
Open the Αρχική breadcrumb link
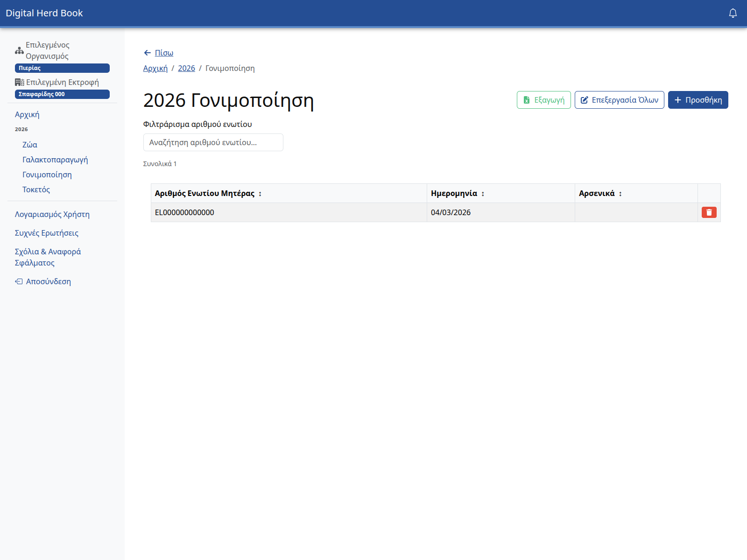tap(155, 68)
